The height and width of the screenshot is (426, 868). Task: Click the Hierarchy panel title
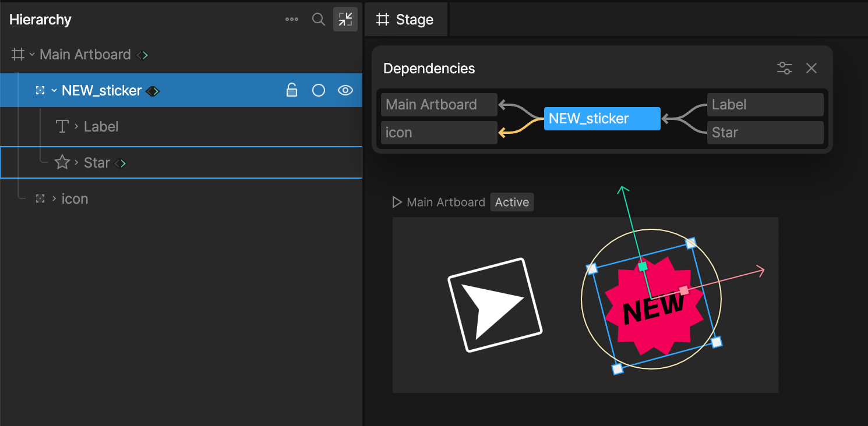point(40,19)
